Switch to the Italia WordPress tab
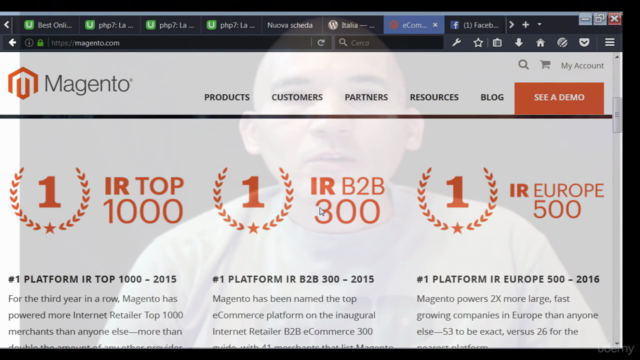640x360 pixels. pyautogui.click(x=352, y=25)
